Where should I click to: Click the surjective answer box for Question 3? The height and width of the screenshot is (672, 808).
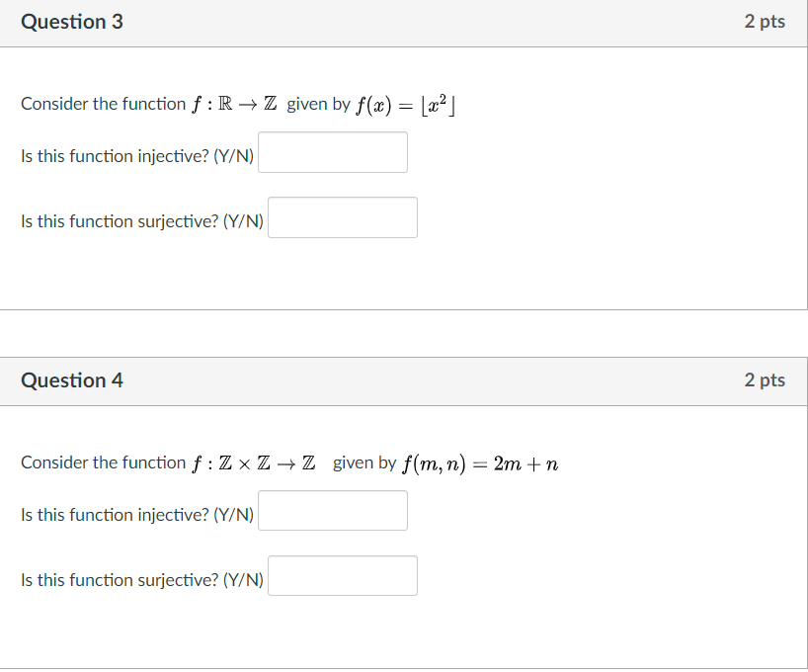pyautogui.click(x=342, y=216)
